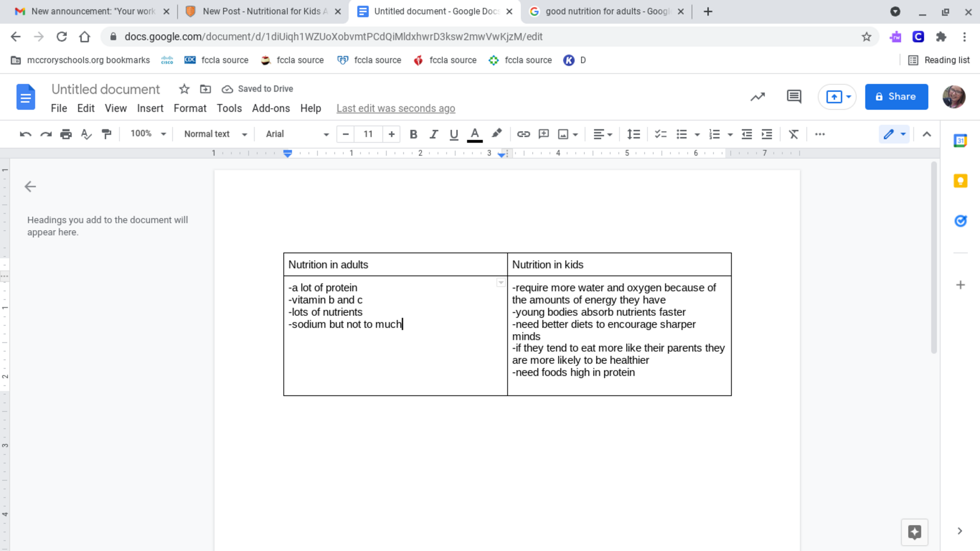Viewport: 980px width, 551px height.
Task: Click the font size input field
Action: coord(368,134)
